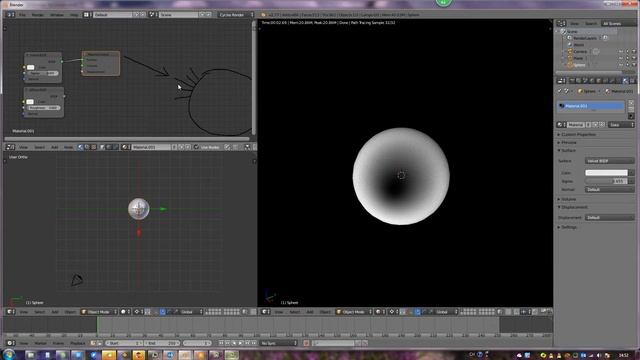640x360 pixels.
Task: Open the Render properties tab icon
Action: [x=572, y=81]
